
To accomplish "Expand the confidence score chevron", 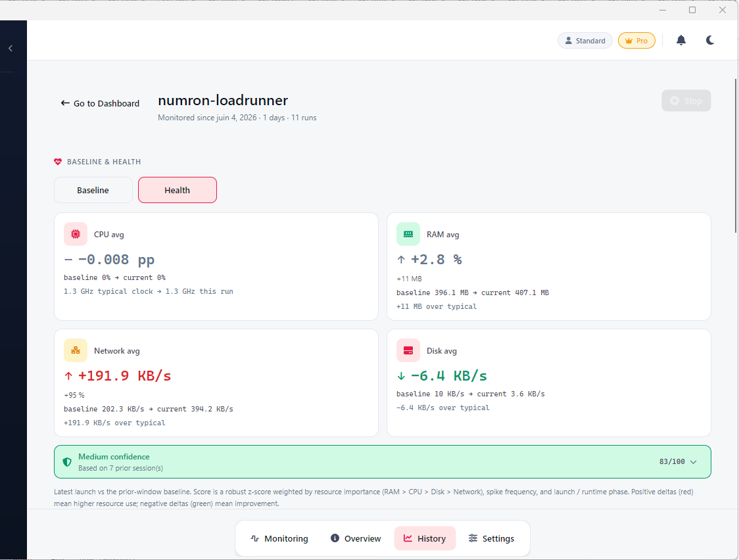I will pos(693,462).
